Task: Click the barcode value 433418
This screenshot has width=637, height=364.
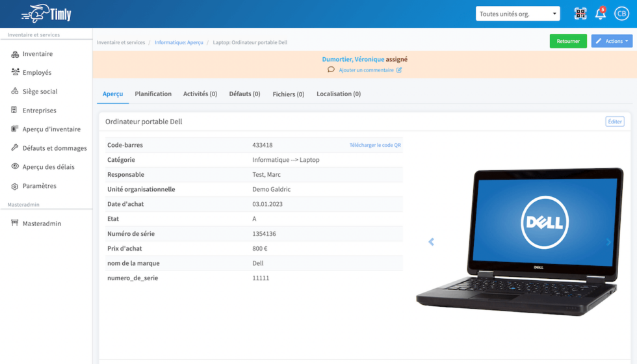Action: click(263, 145)
